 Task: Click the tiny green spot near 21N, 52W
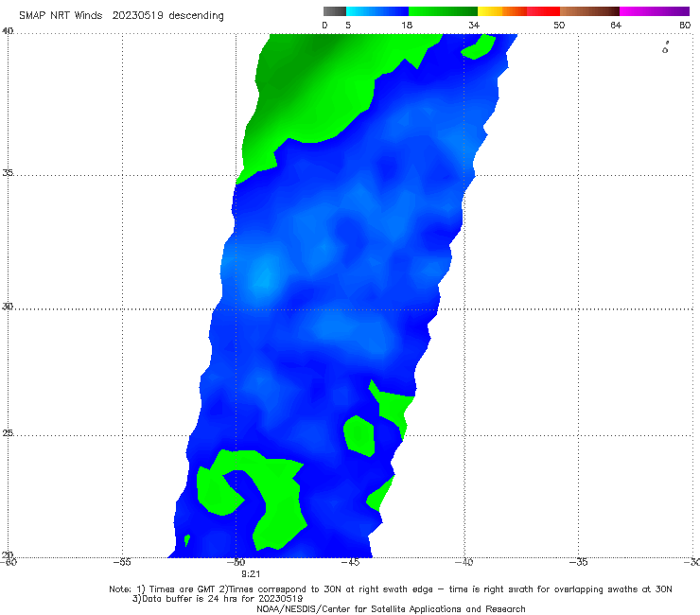(x=187, y=540)
